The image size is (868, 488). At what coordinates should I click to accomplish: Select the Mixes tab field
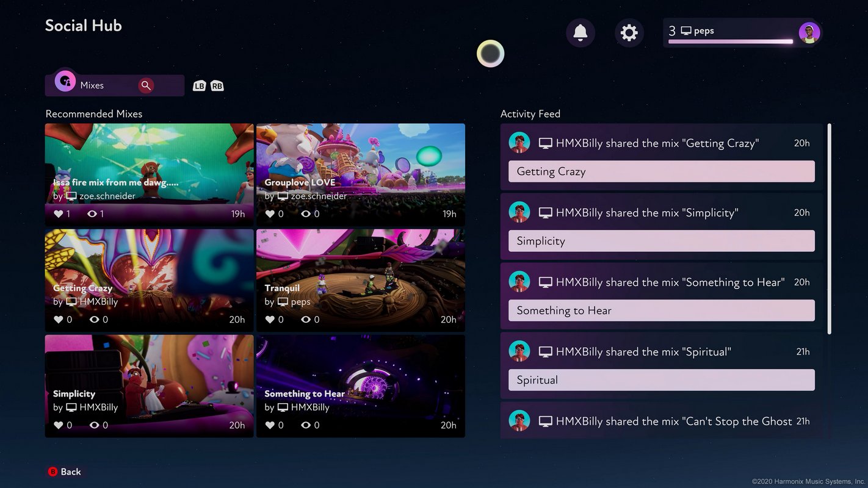107,85
